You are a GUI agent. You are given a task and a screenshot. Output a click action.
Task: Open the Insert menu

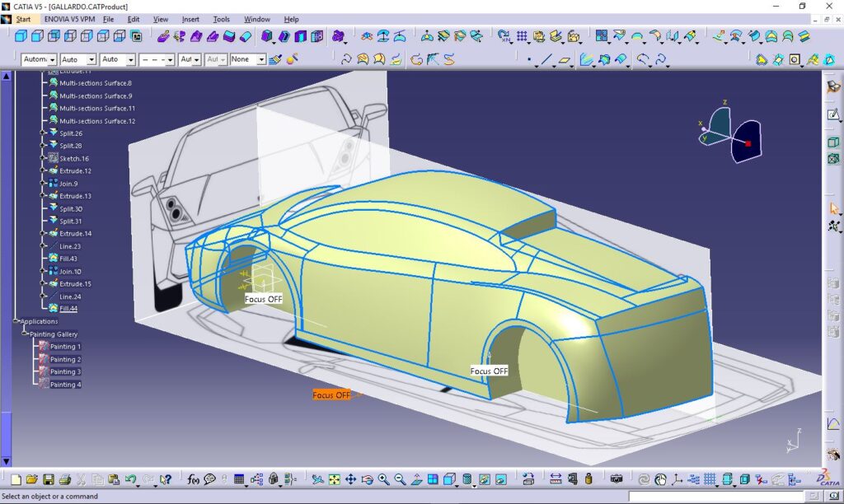(190, 19)
